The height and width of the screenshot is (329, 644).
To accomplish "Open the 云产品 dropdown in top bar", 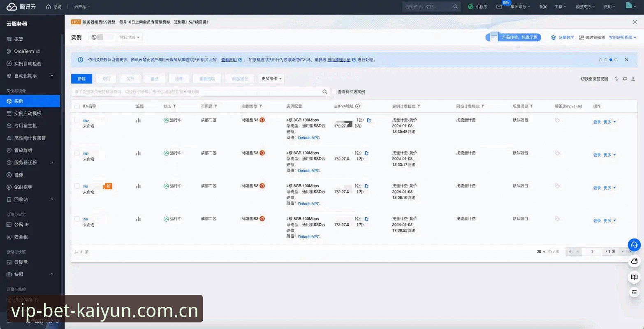I will 82,7.
